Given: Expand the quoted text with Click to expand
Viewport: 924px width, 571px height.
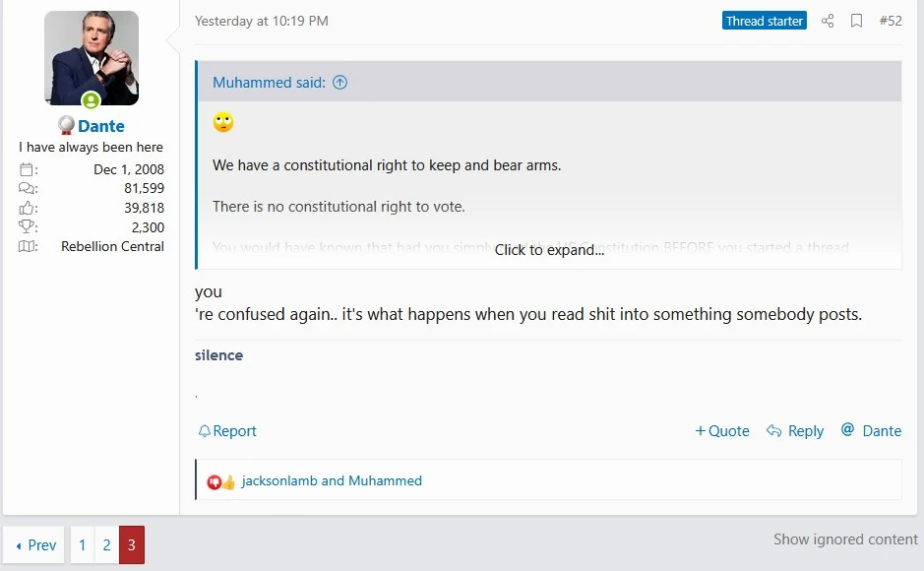Looking at the screenshot, I should coord(549,250).
